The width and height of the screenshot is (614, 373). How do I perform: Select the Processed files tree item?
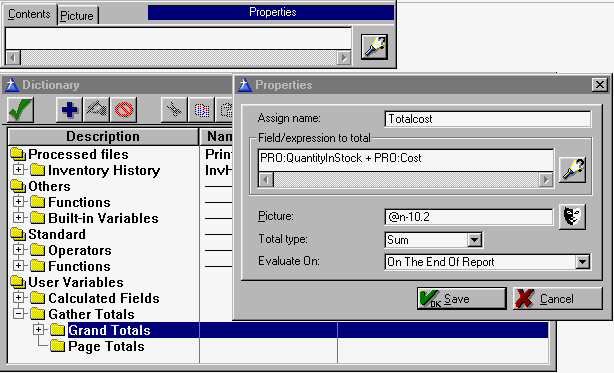pyautogui.click(x=78, y=154)
